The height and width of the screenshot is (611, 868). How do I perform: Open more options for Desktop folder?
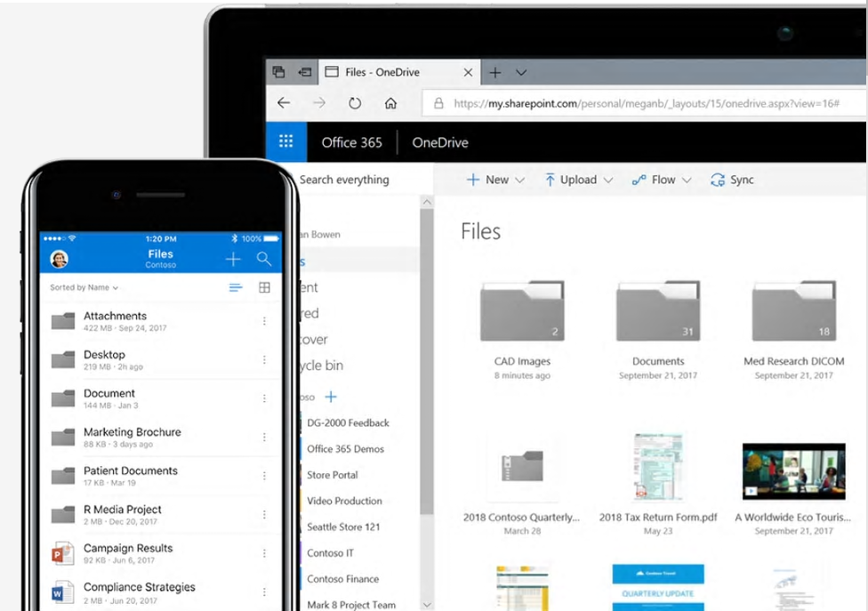265,359
